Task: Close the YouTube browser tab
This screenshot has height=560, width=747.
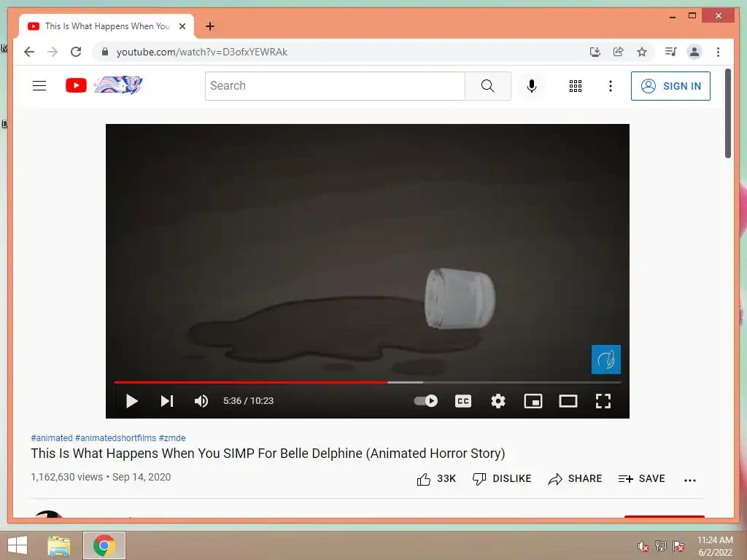Action: 182,26
